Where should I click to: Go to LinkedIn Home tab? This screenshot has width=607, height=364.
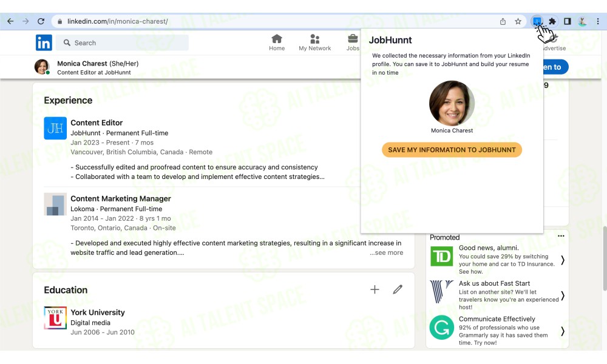point(277,42)
